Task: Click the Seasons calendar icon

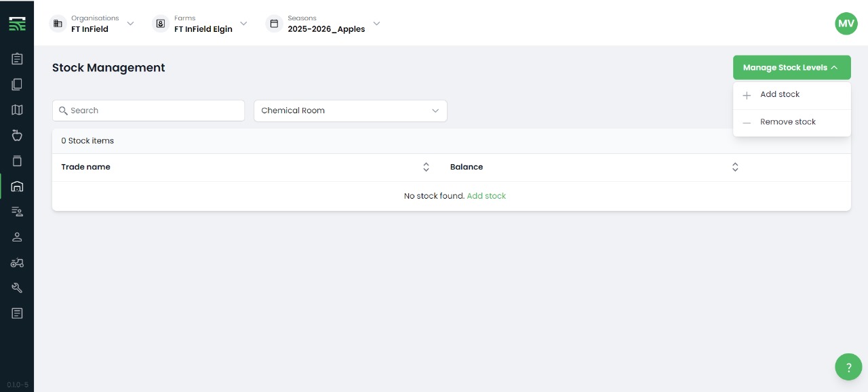Action: click(274, 24)
